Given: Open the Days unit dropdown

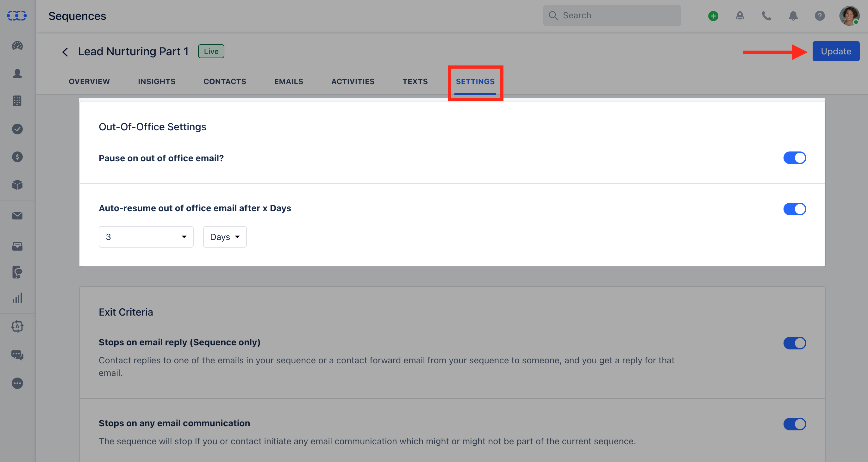Looking at the screenshot, I should click(225, 237).
